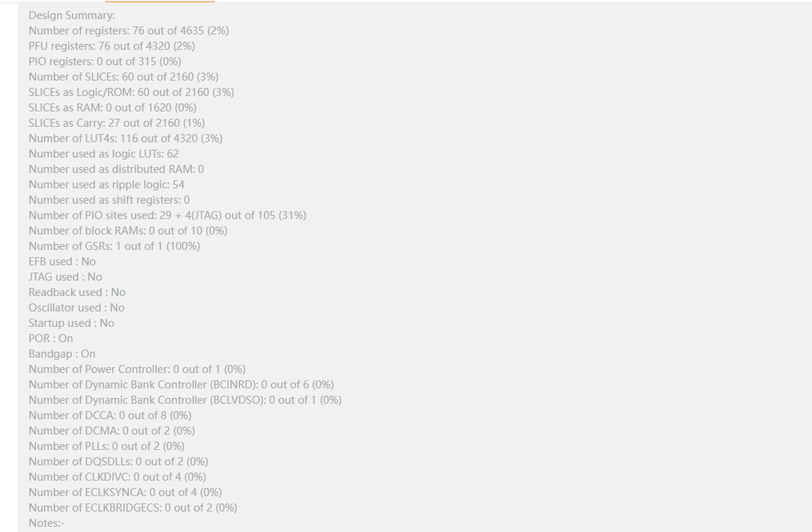The height and width of the screenshot is (532, 812).
Task: Click the Number of GSRs line
Action: [114, 246]
